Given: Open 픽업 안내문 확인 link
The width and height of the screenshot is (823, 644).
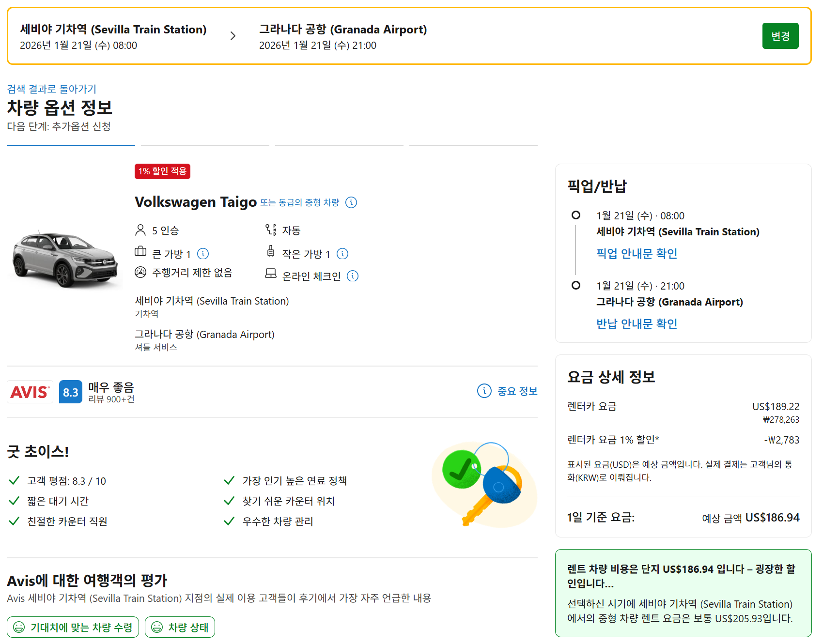Looking at the screenshot, I should click(637, 253).
